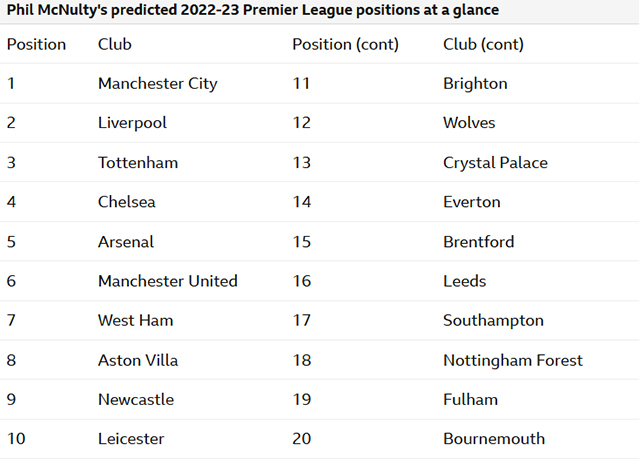This screenshot has width=640, height=465.
Task: Select Leicester at position 10
Action: (131, 439)
